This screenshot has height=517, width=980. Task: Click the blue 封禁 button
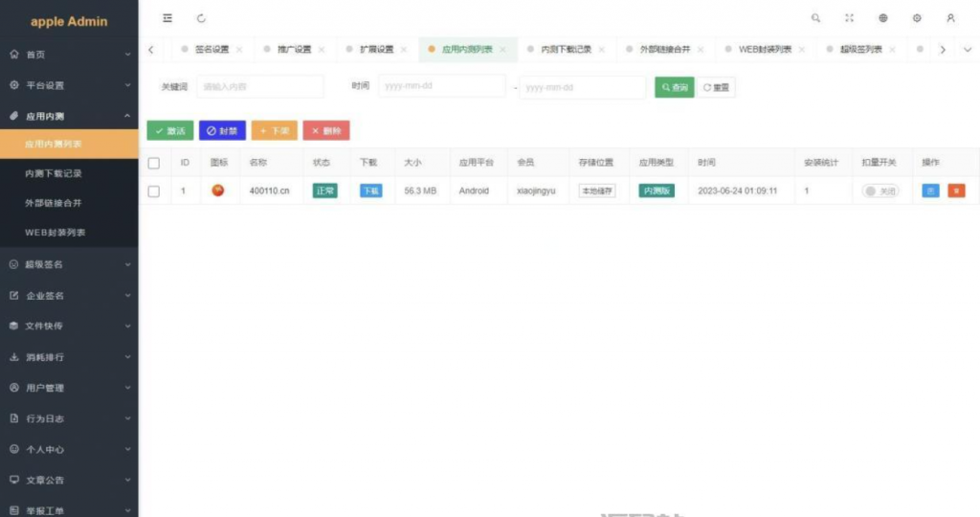click(x=222, y=130)
